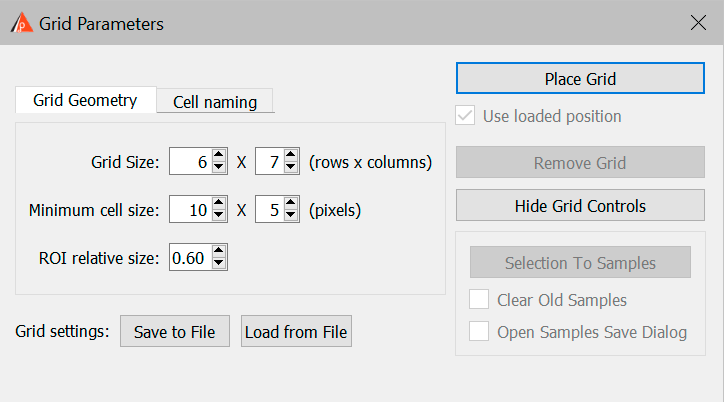Screen dimensions: 724x402
Task: Click Hide Grid Controls button
Action: point(580,205)
